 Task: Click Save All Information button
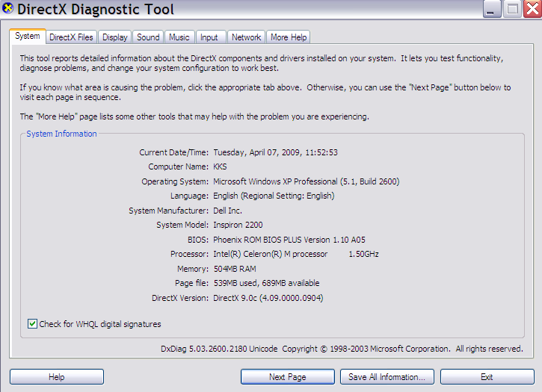tap(387, 377)
